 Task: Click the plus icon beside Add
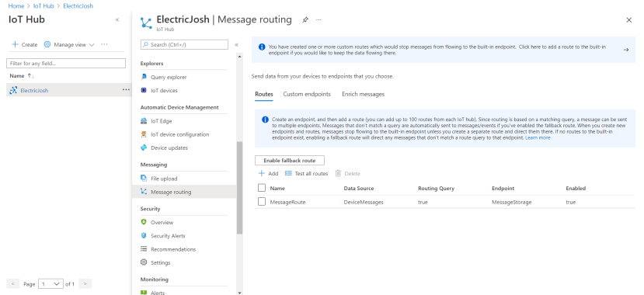tap(261, 174)
